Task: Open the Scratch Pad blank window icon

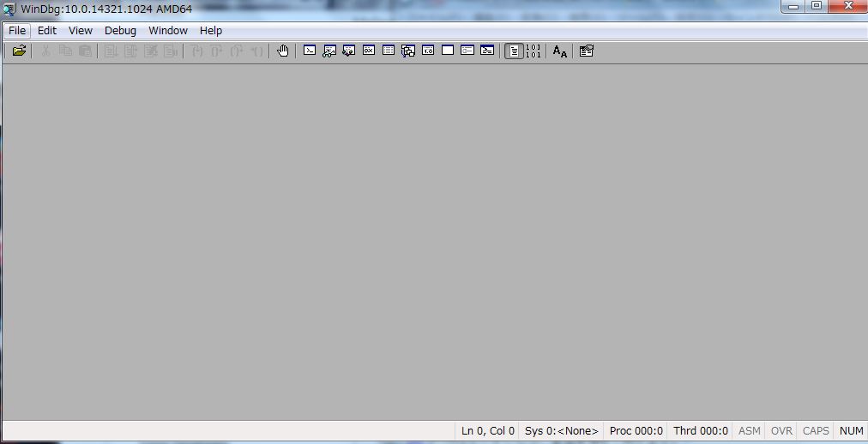Action: pyautogui.click(x=448, y=51)
